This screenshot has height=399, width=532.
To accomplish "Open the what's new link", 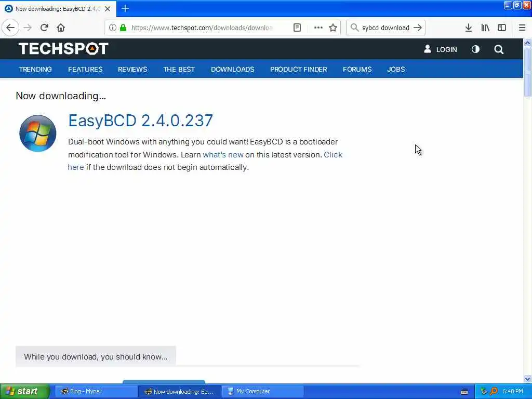I will pyautogui.click(x=223, y=155).
